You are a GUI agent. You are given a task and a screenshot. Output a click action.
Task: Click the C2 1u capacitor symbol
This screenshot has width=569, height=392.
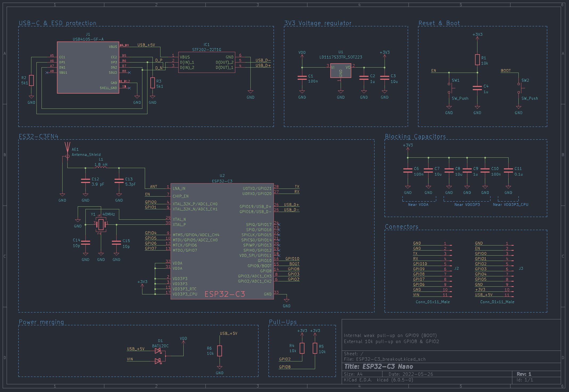364,78
